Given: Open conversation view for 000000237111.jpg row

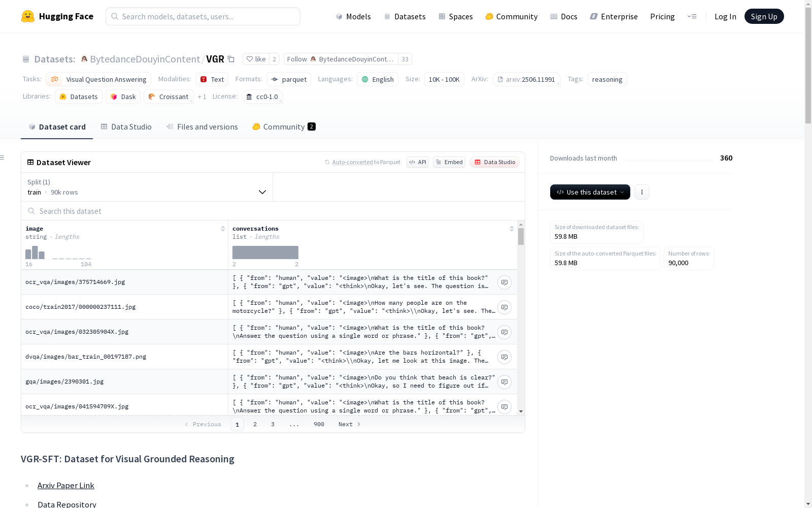Looking at the screenshot, I should (504, 307).
